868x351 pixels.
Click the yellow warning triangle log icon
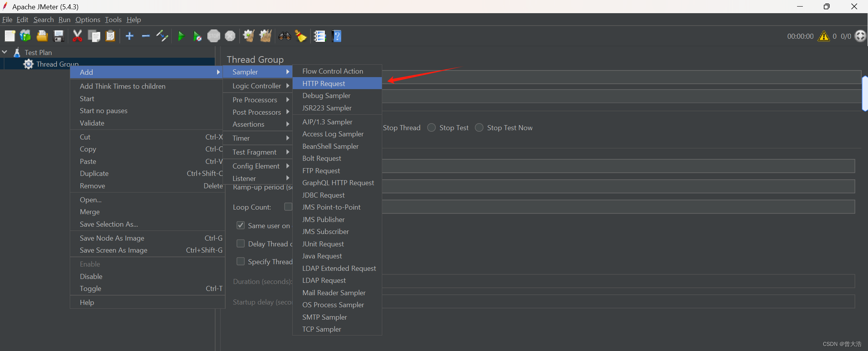[824, 36]
